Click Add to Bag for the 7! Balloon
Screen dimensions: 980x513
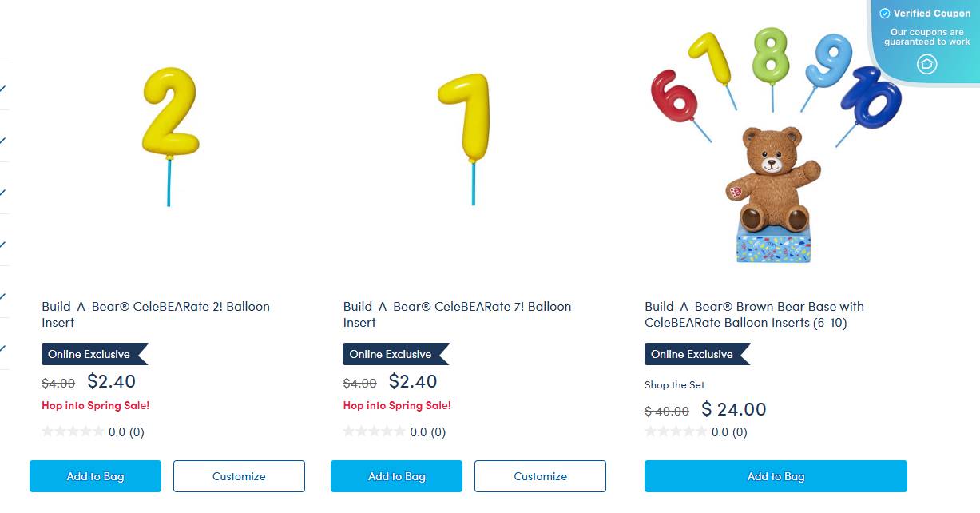[396, 476]
